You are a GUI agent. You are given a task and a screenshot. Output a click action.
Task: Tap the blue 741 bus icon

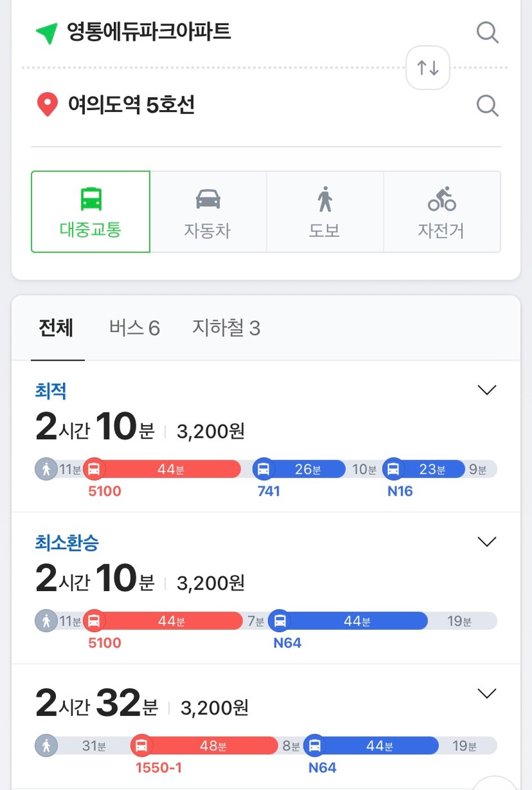pyautogui.click(x=264, y=469)
